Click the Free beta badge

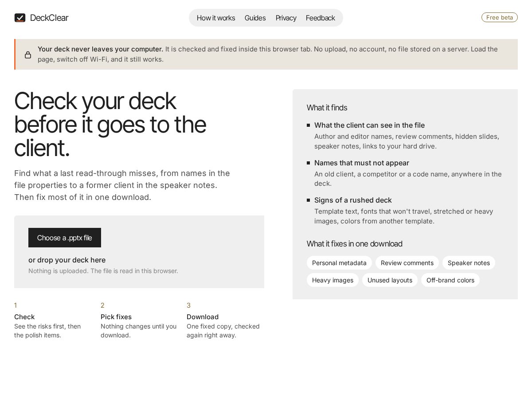click(x=500, y=17)
